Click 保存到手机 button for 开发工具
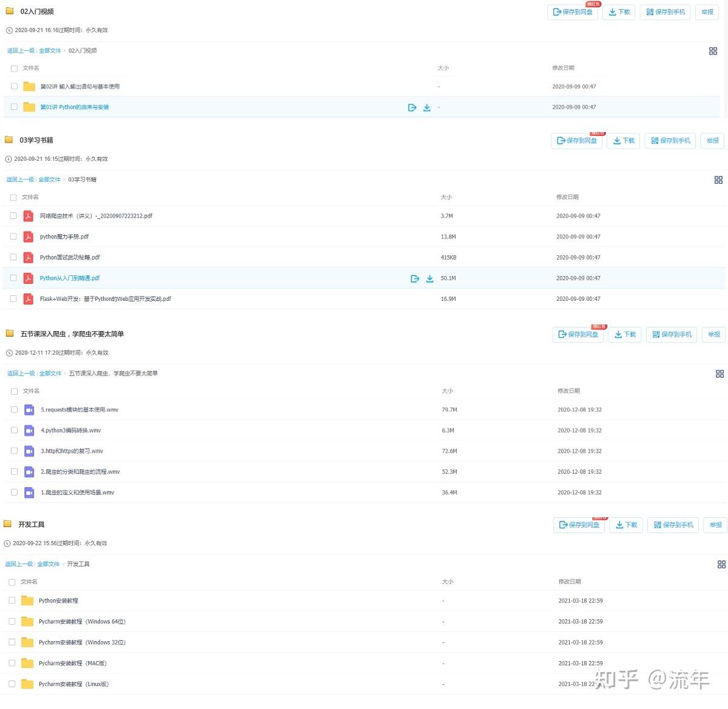Viewport: 728px width, 709px height. (673, 525)
